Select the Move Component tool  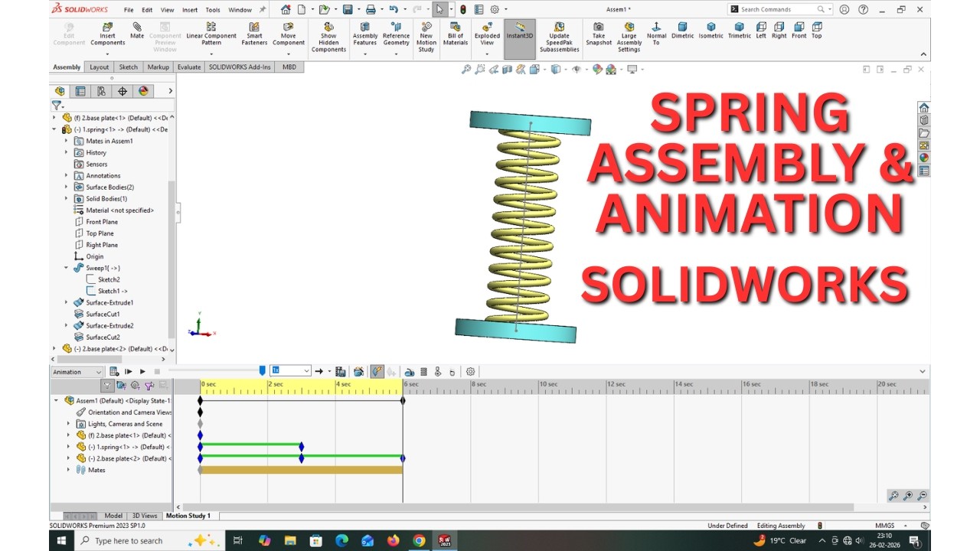pyautogui.click(x=288, y=34)
